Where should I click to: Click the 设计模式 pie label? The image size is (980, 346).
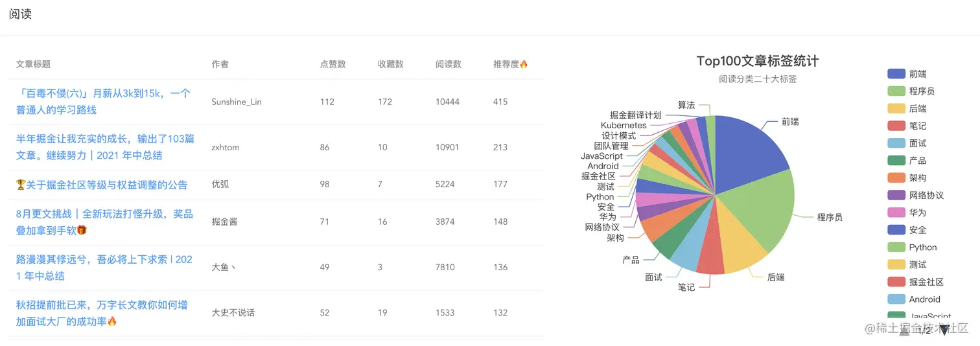[619, 135]
